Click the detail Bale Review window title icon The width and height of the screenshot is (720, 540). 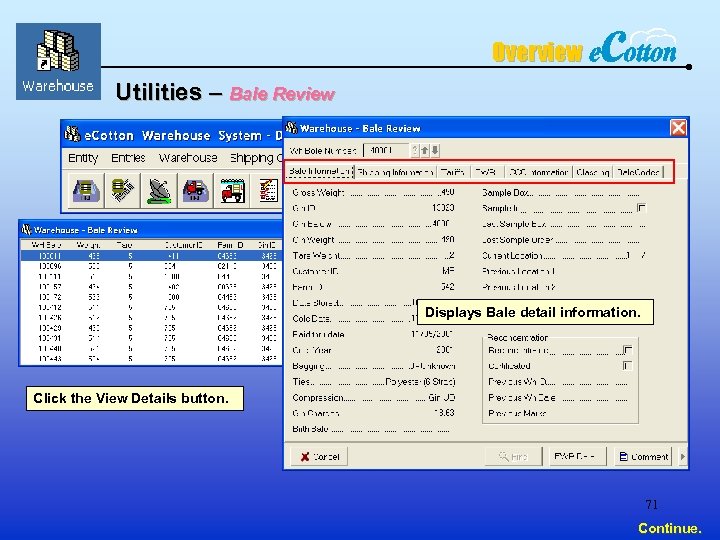[292, 128]
